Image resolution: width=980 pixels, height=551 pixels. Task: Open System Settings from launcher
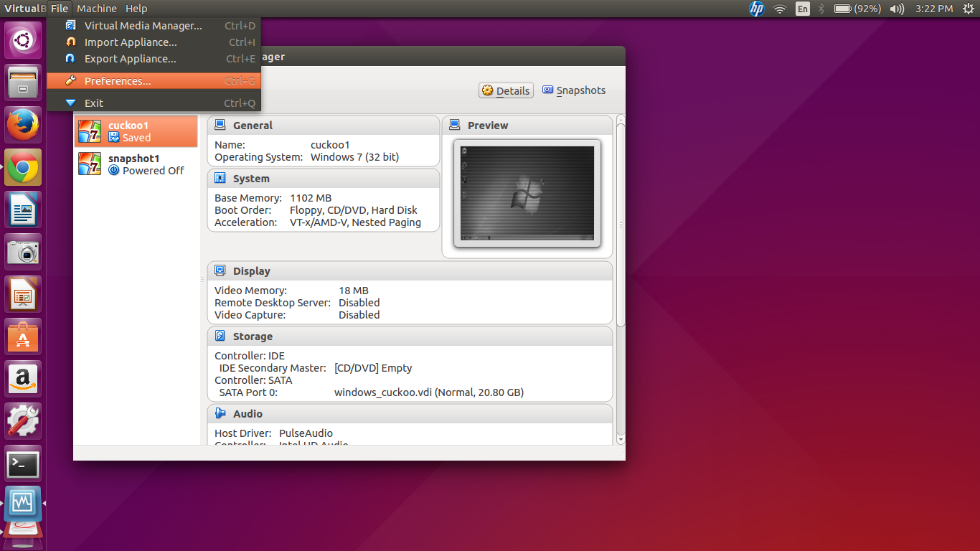pyautogui.click(x=23, y=422)
